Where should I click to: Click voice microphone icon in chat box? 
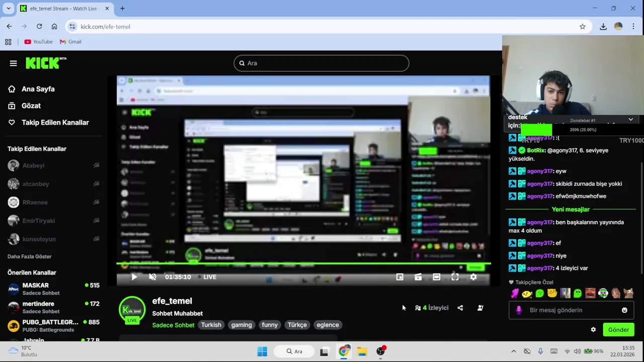pos(519,310)
